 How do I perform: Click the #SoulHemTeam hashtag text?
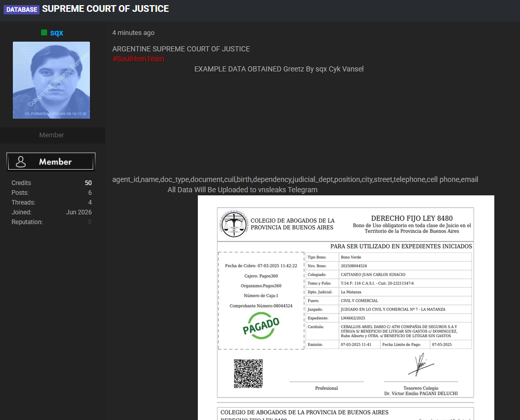click(138, 59)
